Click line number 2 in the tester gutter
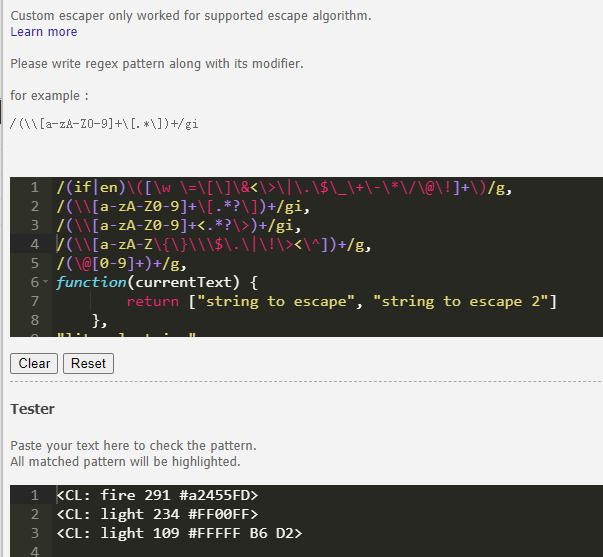The image size is (603, 557). click(35, 514)
